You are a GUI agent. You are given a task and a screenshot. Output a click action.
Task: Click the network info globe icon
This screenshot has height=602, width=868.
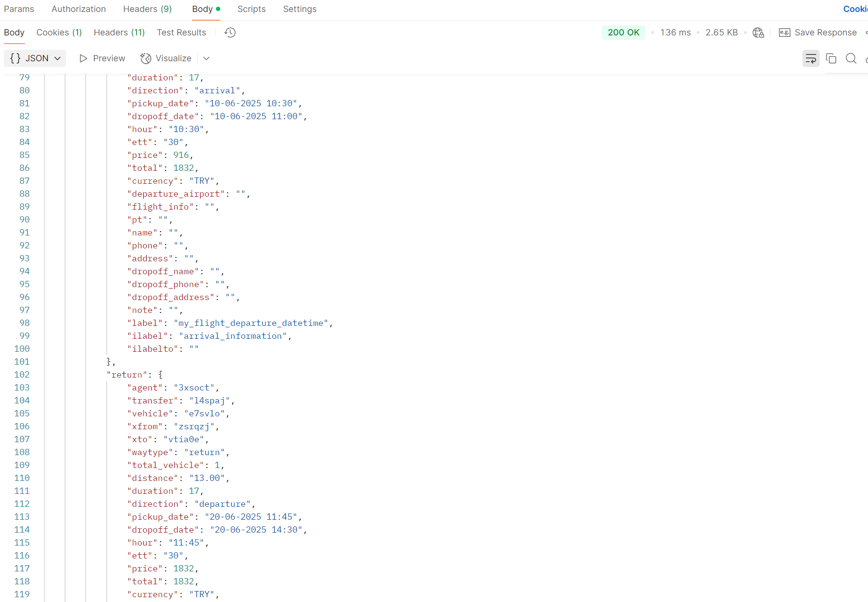tap(758, 33)
